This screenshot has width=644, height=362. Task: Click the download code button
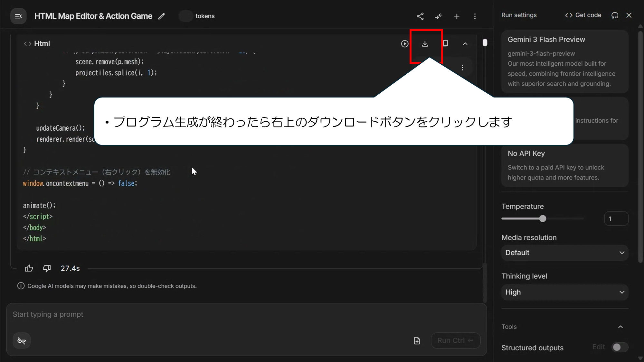tap(425, 44)
